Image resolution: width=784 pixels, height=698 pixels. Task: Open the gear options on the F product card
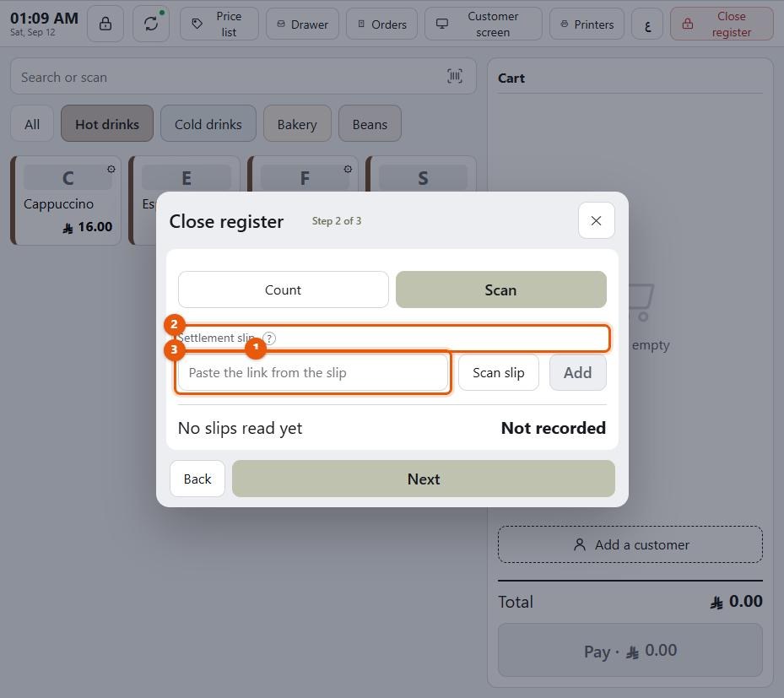point(348,169)
